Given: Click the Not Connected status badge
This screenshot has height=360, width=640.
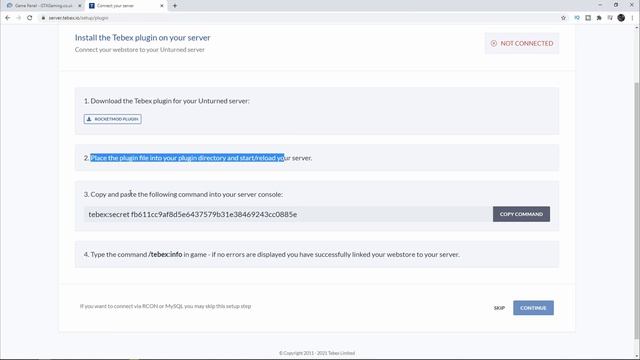Looking at the screenshot, I should (x=522, y=43).
